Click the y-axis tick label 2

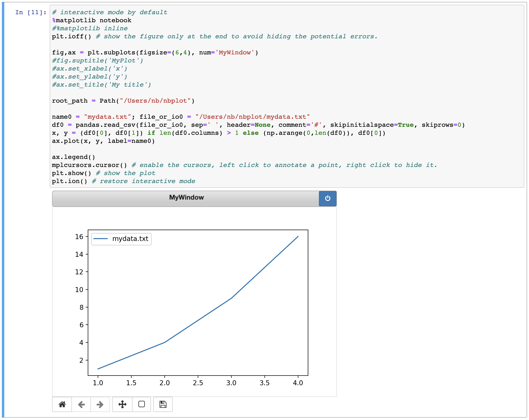click(x=81, y=360)
